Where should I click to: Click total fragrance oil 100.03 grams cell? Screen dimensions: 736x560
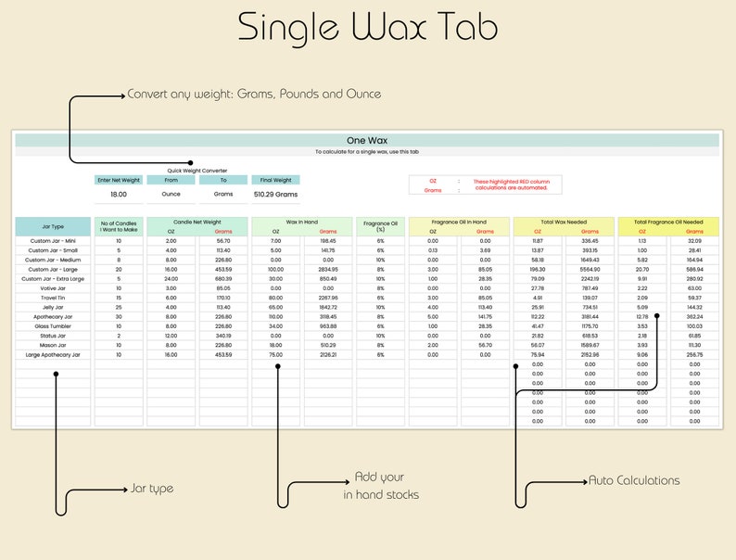point(694,326)
